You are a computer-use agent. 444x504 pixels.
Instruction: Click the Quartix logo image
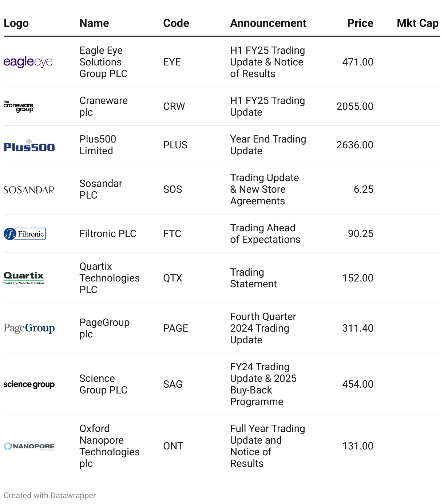pos(24,278)
